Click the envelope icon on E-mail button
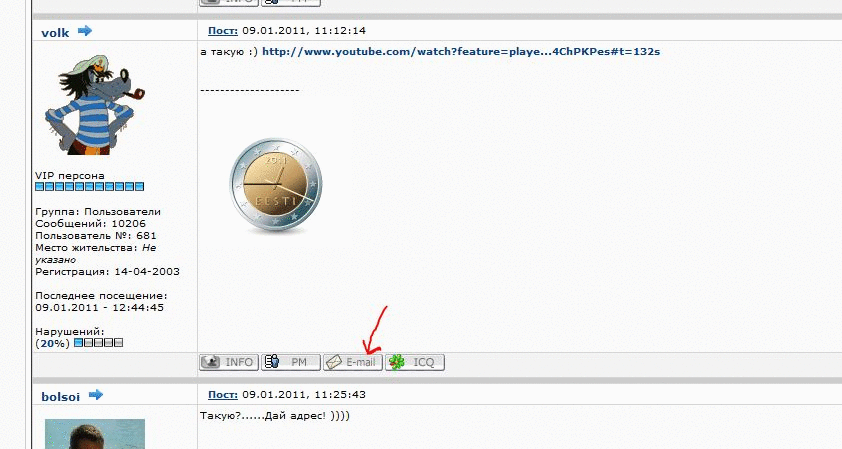The image size is (842, 449). (x=334, y=362)
